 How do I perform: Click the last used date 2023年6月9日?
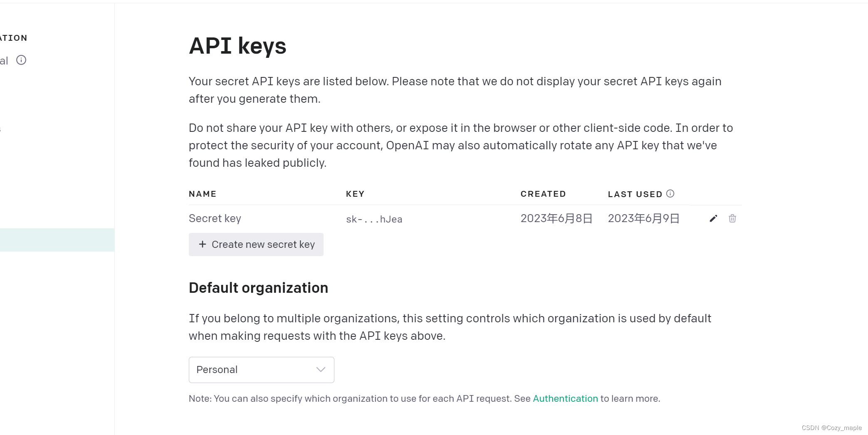[x=644, y=219]
